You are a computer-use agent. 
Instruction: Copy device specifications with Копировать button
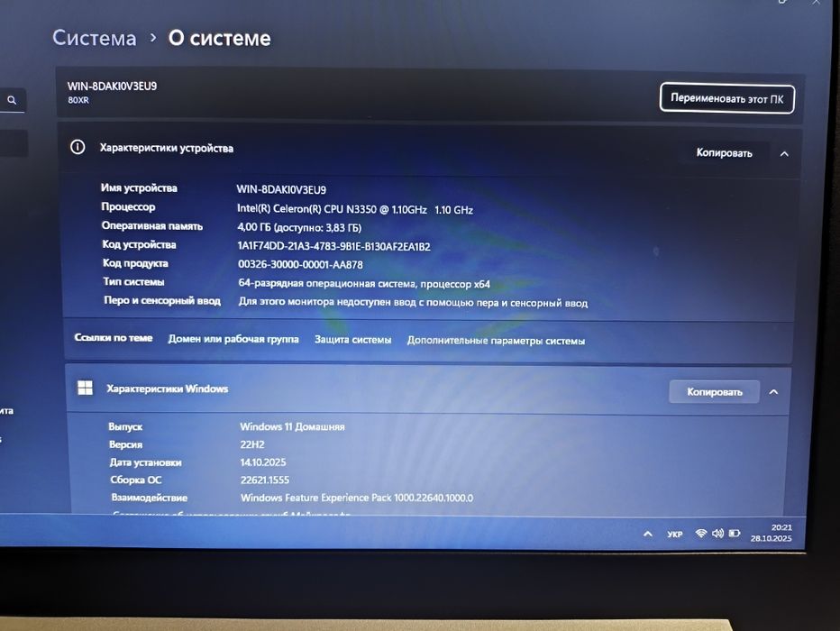click(725, 153)
